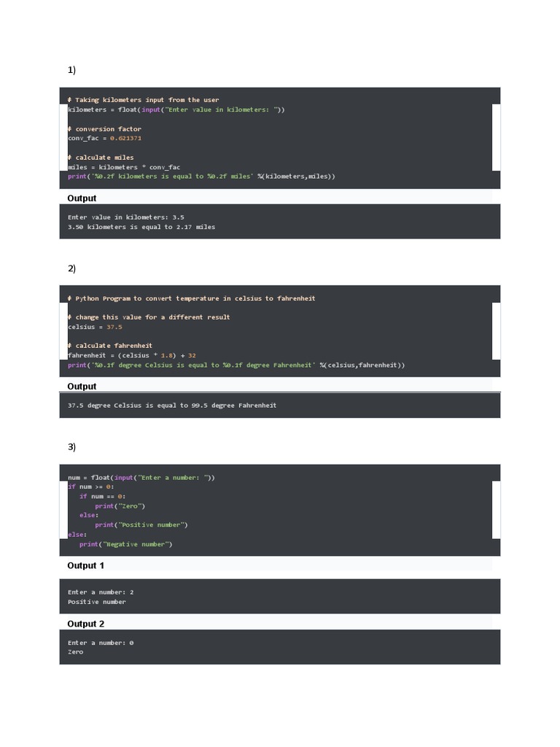This screenshot has height=747, width=560.
Task: Click the celsius to fahrenheit comment line
Action: coord(191,298)
